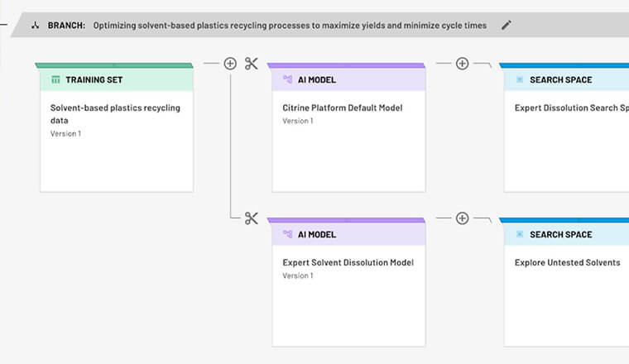The height and width of the screenshot is (364, 629).
Task: Open the Expert Dissolution Search Space card
Action: [x=566, y=127]
